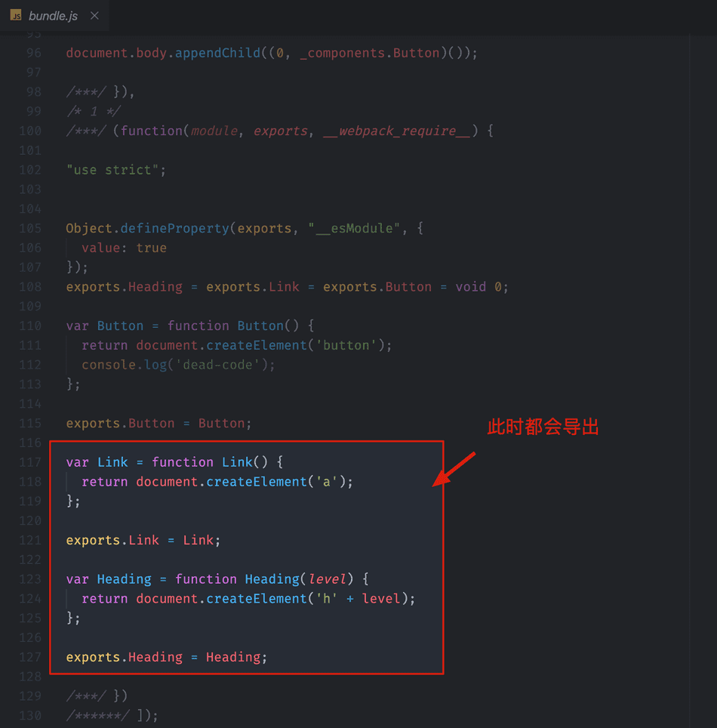717x728 pixels.
Task: Click the "value: true" property line
Action: point(124,248)
